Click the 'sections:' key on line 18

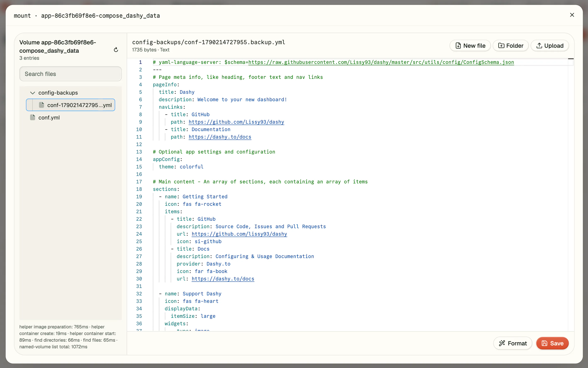166,189
